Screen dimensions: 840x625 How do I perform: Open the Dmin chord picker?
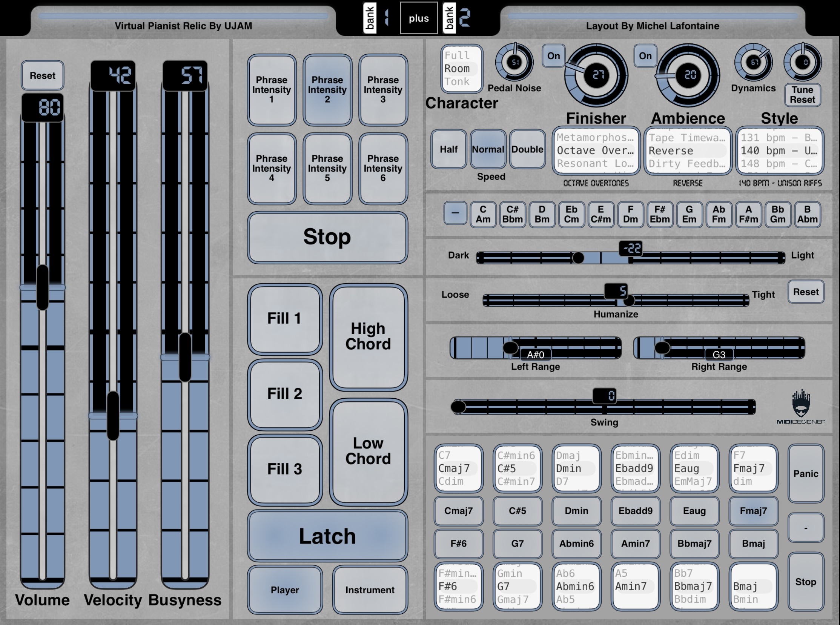[577, 468]
